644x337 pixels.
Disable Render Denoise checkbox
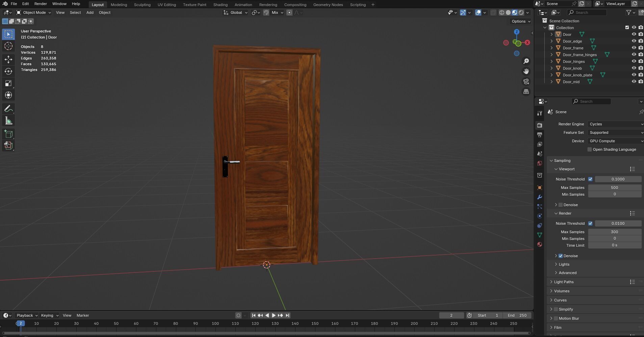coord(561,256)
